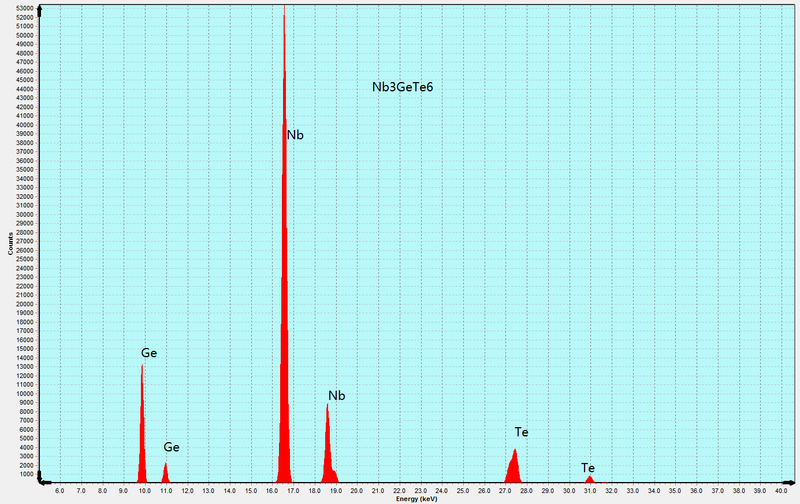Select the small Te peak near 31 keV
The width and height of the screenshot is (800, 504).
pos(590,479)
